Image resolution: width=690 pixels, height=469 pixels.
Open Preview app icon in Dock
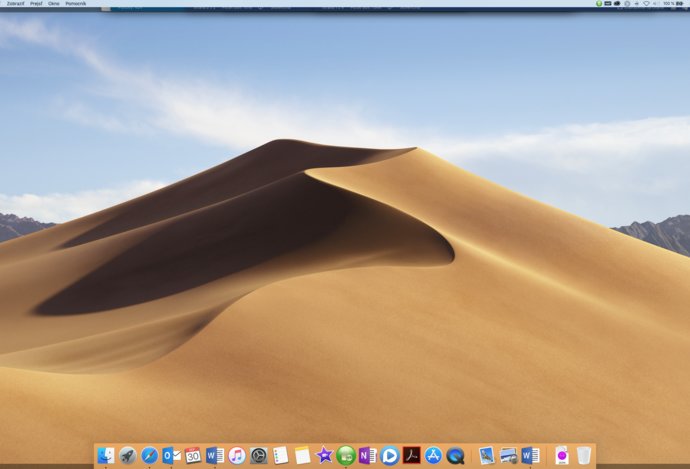[x=487, y=455]
